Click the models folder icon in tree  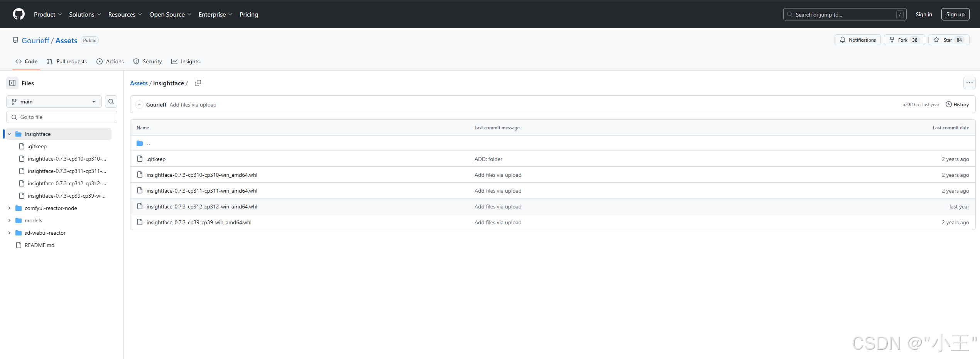click(x=19, y=220)
